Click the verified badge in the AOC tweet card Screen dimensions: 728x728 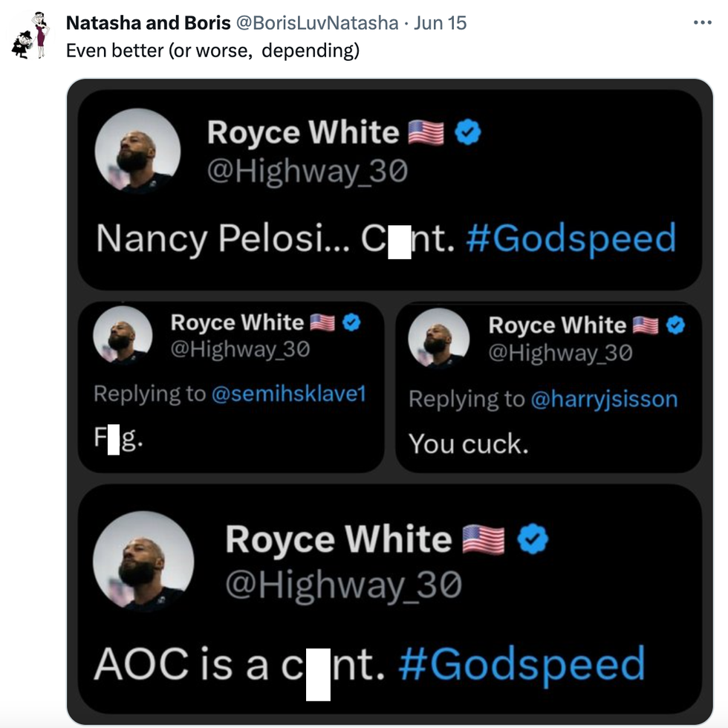(x=532, y=540)
